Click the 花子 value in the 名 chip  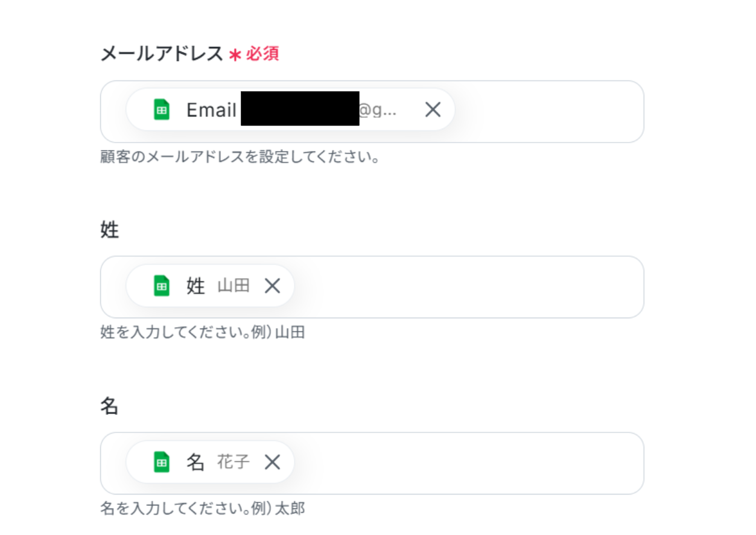click(233, 462)
